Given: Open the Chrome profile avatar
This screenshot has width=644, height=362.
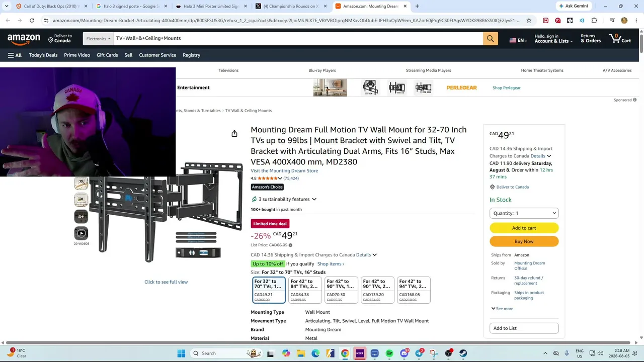Looking at the screenshot, I should pyautogui.click(x=624, y=21).
